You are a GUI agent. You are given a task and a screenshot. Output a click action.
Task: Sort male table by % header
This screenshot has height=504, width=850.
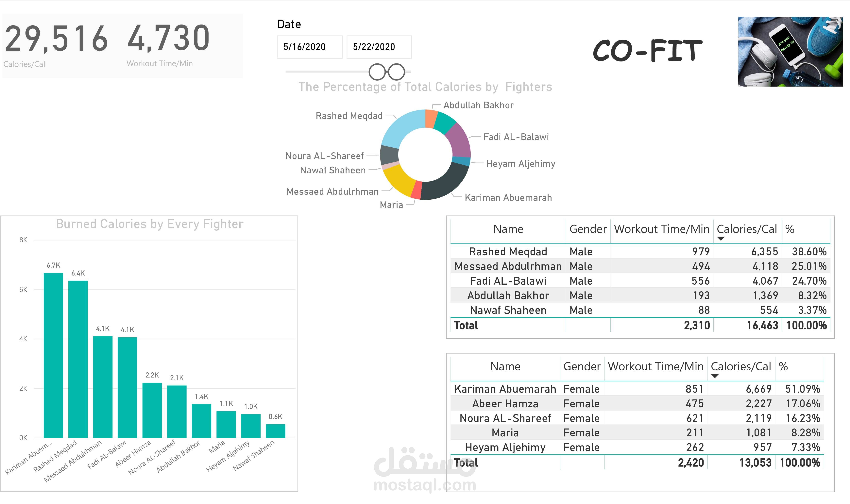(x=790, y=229)
